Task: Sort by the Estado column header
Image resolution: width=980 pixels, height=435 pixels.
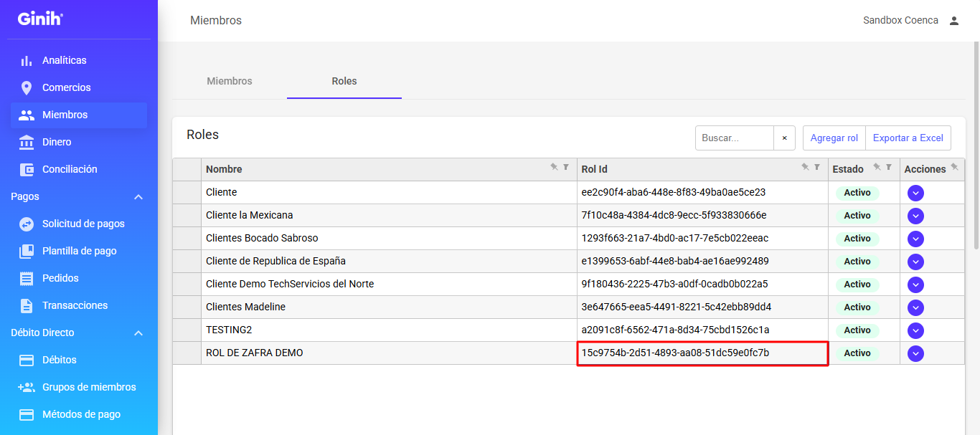Action: pos(848,169)
